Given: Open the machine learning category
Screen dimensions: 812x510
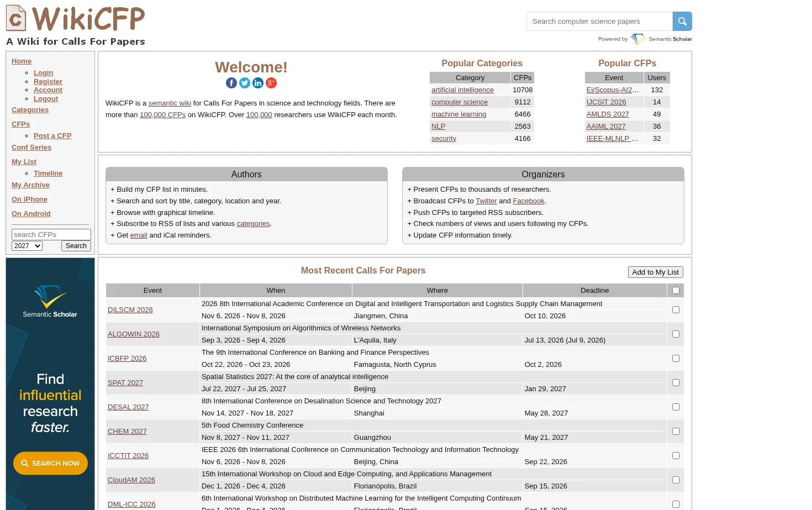Looking at the screenshot, I should [458, 114].
